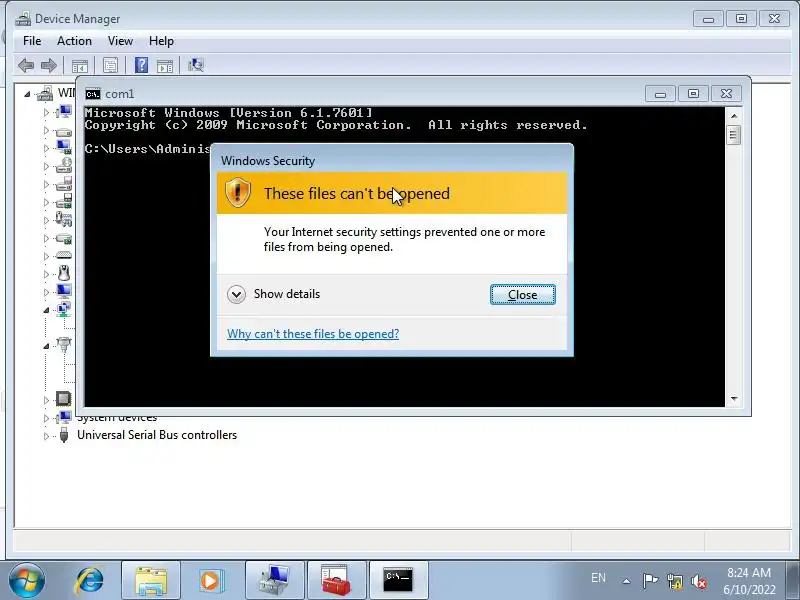Click the network tray icon with warning

point(674,581)
